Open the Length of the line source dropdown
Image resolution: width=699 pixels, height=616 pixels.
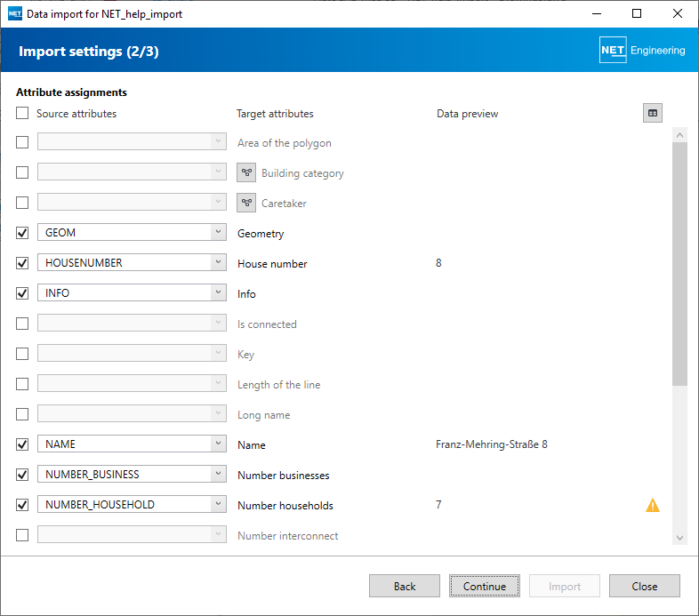[x=132, y=383]
